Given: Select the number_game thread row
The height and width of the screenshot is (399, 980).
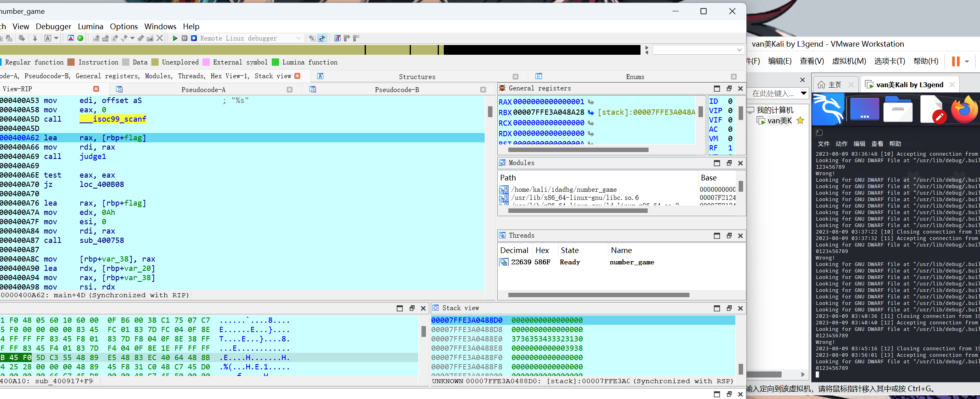Looking at the screenshot, I should coord(621,262).
